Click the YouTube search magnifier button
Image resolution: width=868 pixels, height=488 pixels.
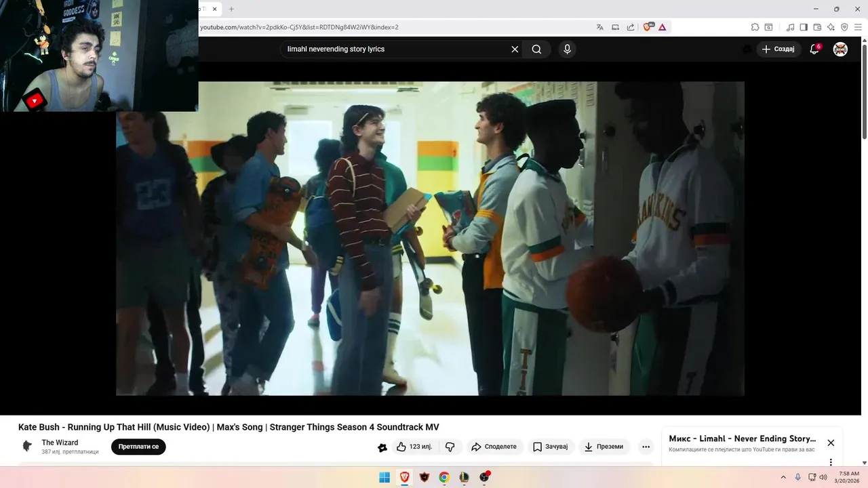[536, 49]
